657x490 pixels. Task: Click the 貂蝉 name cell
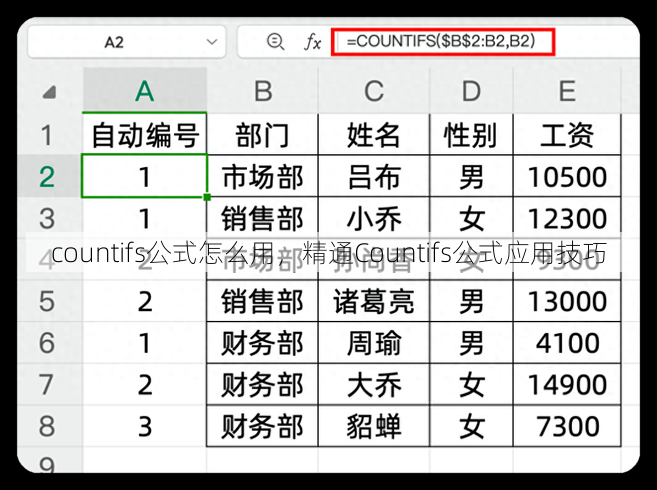point(374,425)
